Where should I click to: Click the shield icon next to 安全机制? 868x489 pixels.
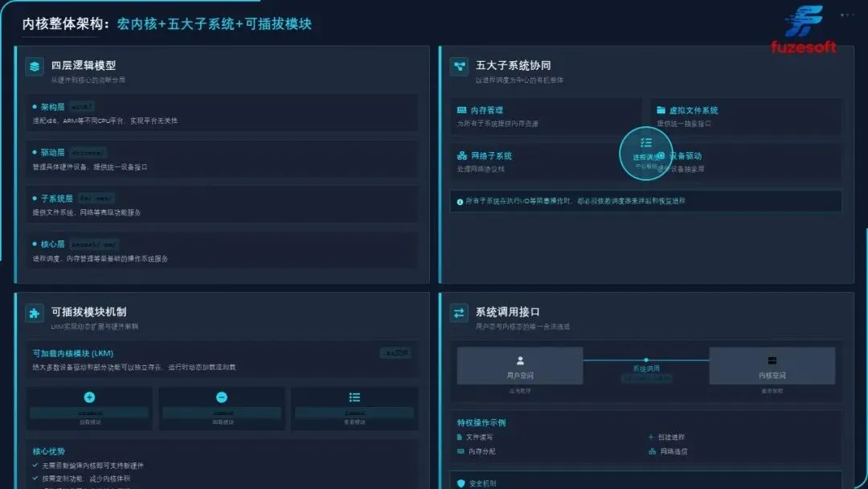[461, 483]
